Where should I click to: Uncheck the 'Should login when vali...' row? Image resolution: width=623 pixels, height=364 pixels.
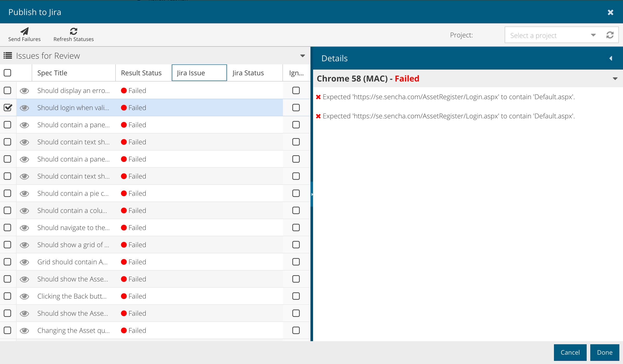click(x=7, y=107)
